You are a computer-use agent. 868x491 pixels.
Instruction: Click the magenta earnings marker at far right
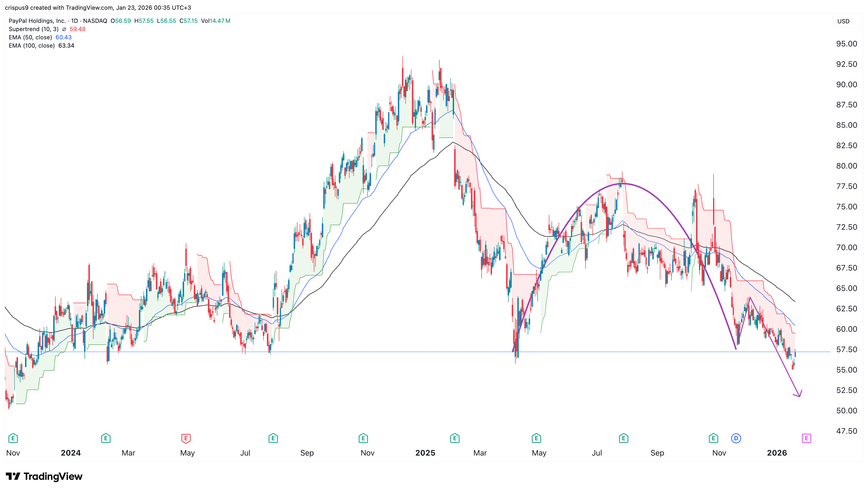pos(806,438)
